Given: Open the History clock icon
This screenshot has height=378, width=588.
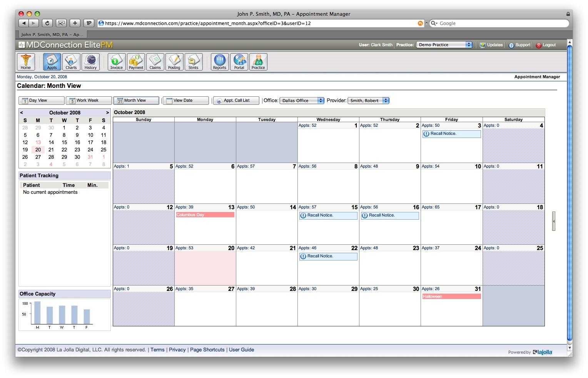Looking at the screenshot, I should tap(90, 62).
